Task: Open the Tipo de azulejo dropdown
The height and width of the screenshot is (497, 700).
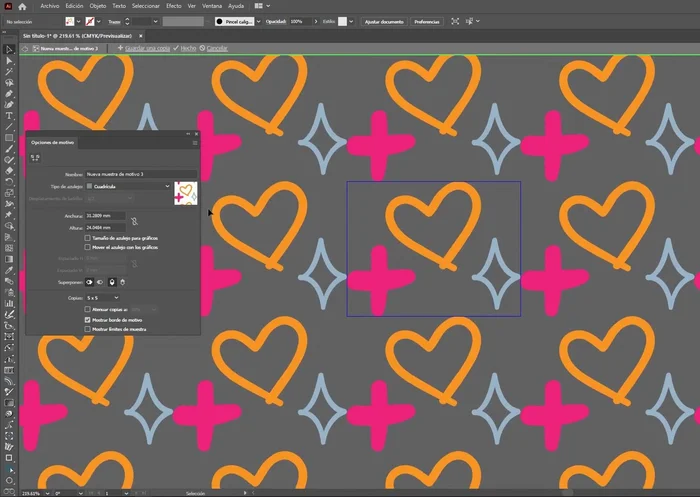Action: 128,186
